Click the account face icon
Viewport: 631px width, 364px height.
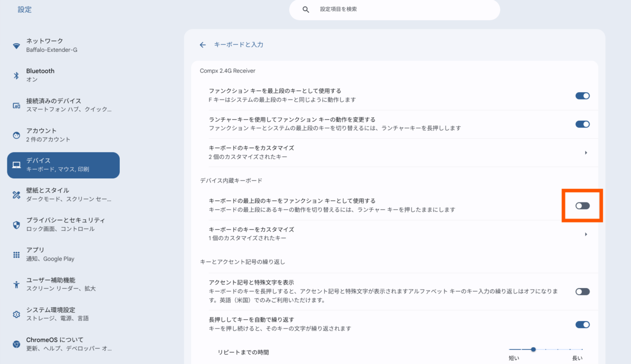pyautogui.click(x=16, y=135)
